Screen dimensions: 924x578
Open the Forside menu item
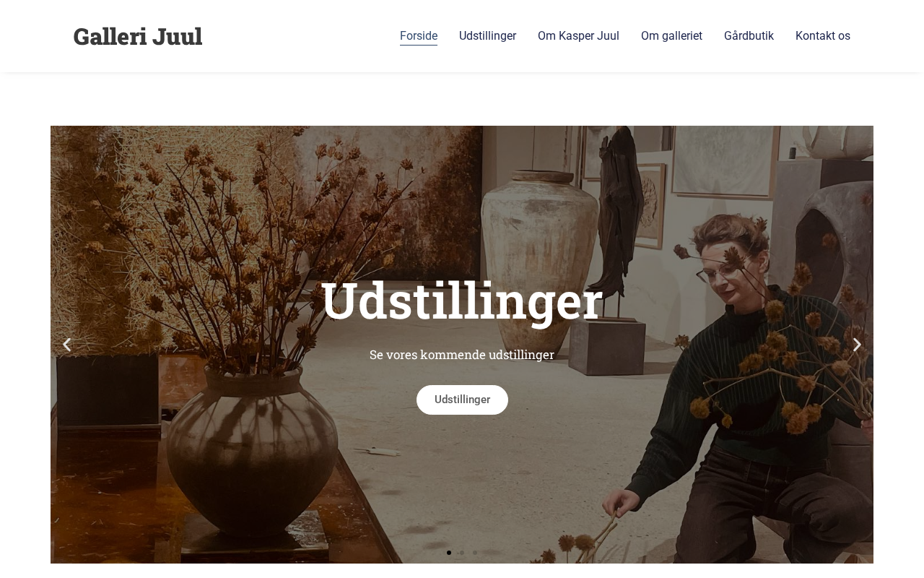click(x=419, y=36)
